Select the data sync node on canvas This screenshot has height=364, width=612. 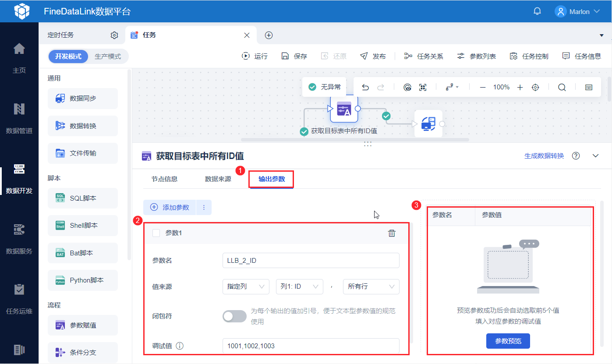point(428,124)
